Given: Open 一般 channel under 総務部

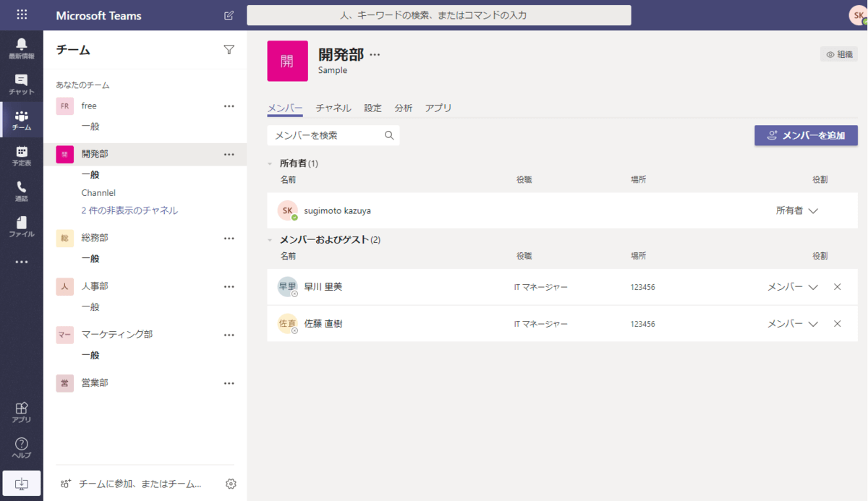Looking at the screenshot, I should tap(90, 259).
